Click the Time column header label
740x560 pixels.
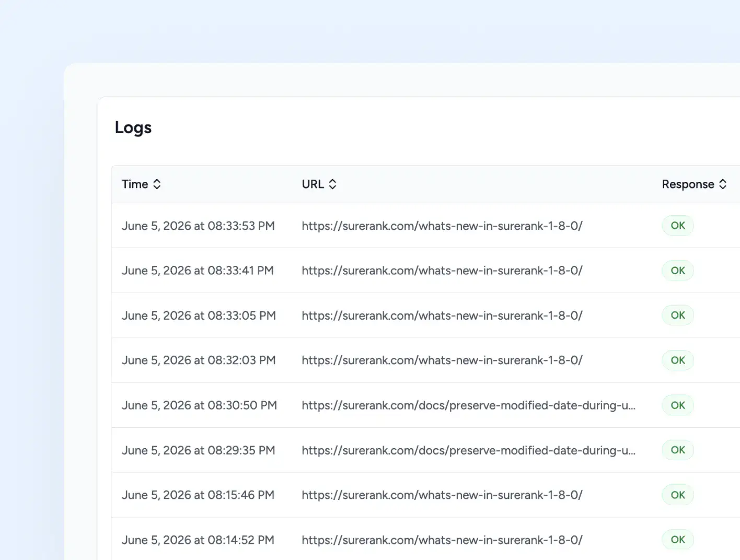135,184
